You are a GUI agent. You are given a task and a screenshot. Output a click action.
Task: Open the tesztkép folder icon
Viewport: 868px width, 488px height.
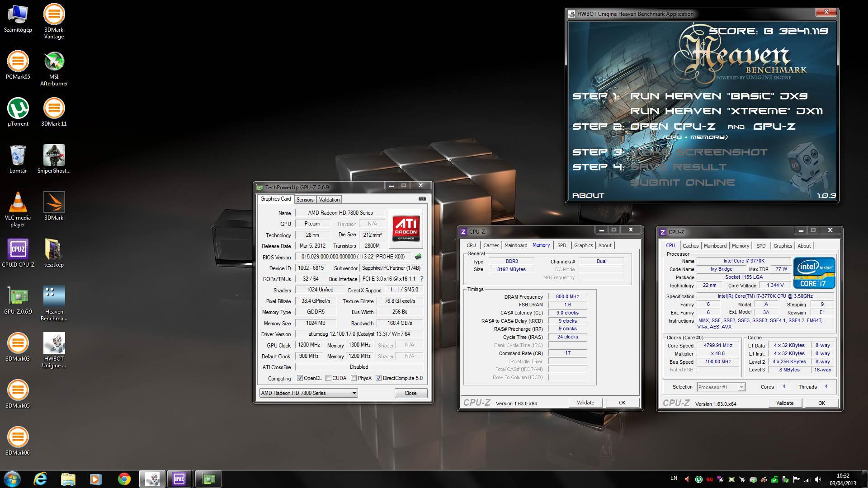click(x=54, y=253)
